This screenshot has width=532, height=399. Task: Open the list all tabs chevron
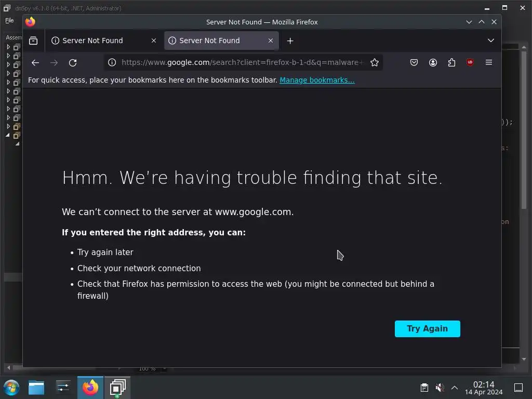(491, 41)
